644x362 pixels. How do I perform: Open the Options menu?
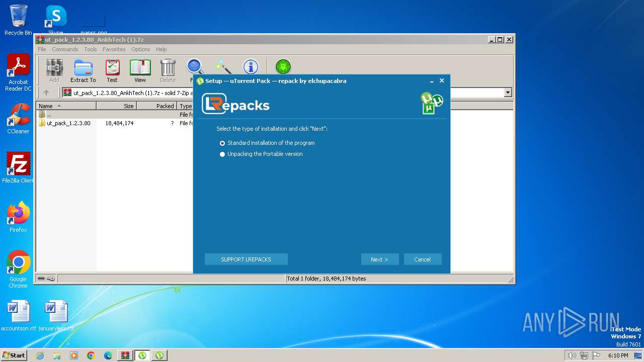(x=141, y=49)
